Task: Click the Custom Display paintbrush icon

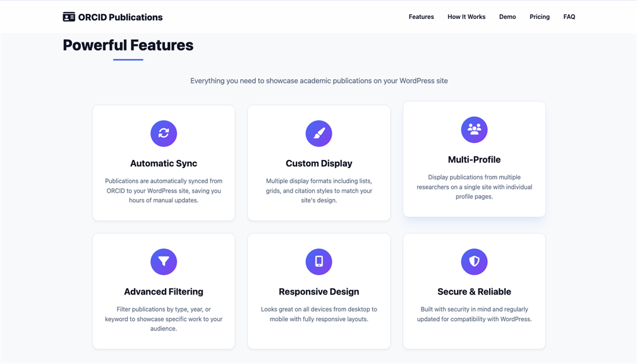Action: (x=318, y=133)
